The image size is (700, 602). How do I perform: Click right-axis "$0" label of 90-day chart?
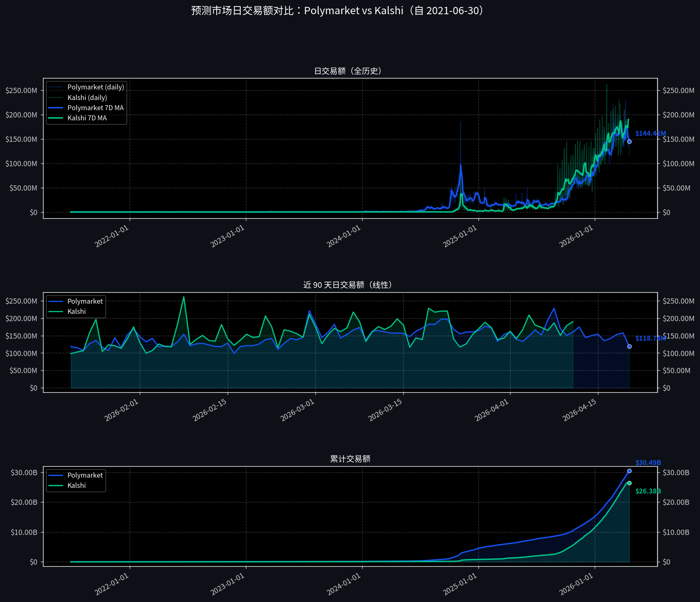667,388
